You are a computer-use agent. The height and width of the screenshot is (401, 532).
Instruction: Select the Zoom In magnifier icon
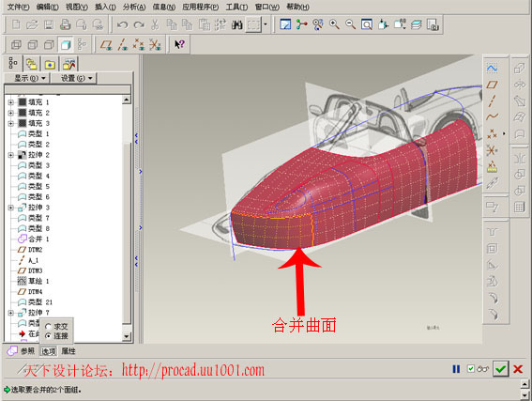pyautogui.click(x=334, y=24)
